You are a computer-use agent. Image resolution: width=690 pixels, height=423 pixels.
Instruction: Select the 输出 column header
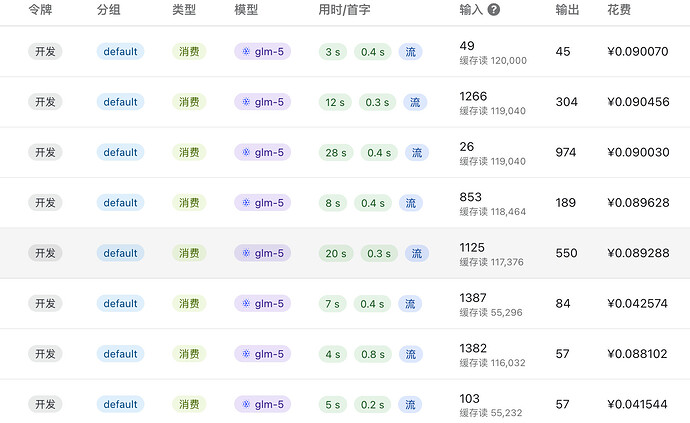point(567,10)
